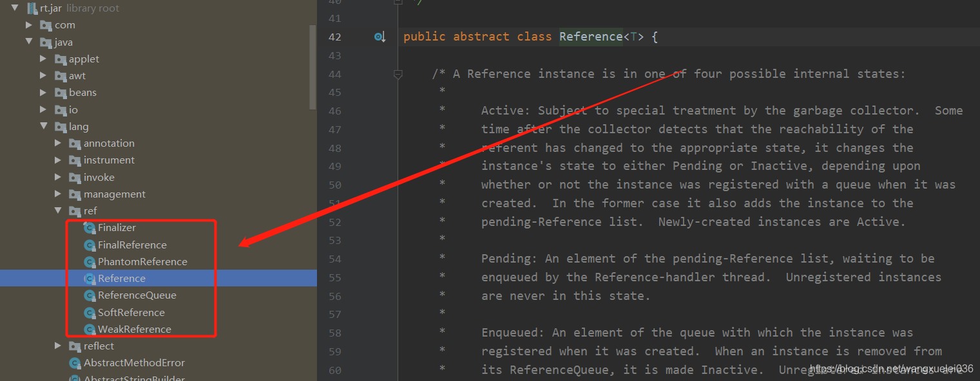Select the annotation package
The height and width of the screenshot is (381, 980).
(108, 144)
